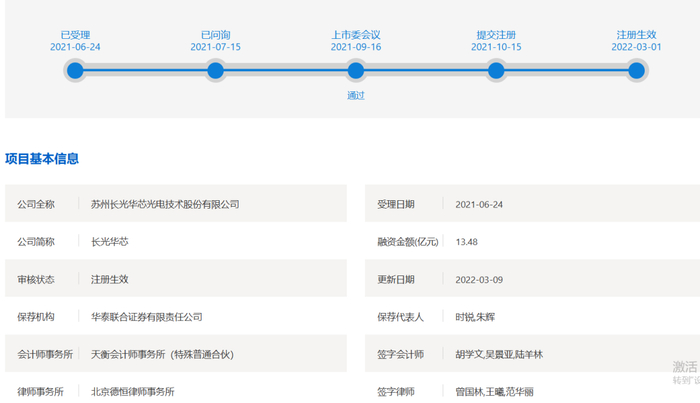The width and height of the screenshot is (700, 403).
Task: Click the law firm 北京德恒律师事务所
Action: (x=133, y=392)
